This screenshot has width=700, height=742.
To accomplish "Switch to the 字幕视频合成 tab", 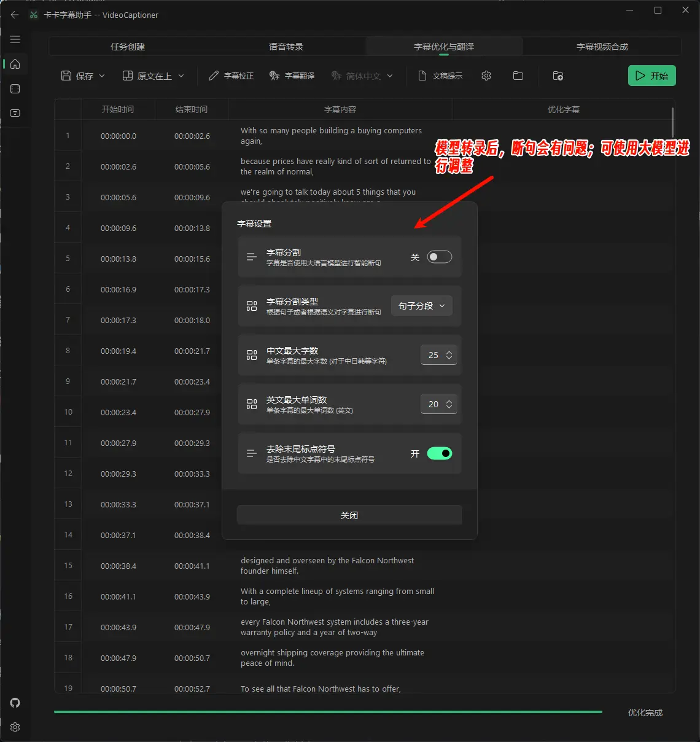I will coord(602,47).
